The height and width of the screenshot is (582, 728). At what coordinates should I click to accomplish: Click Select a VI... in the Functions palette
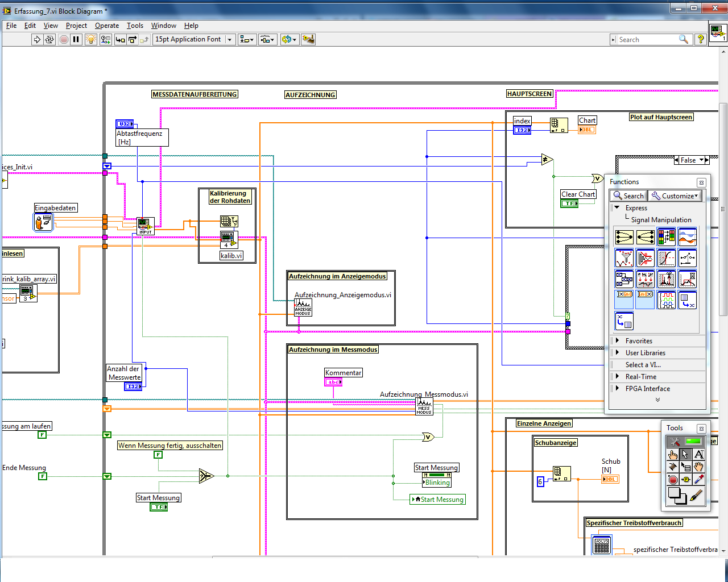643,365
